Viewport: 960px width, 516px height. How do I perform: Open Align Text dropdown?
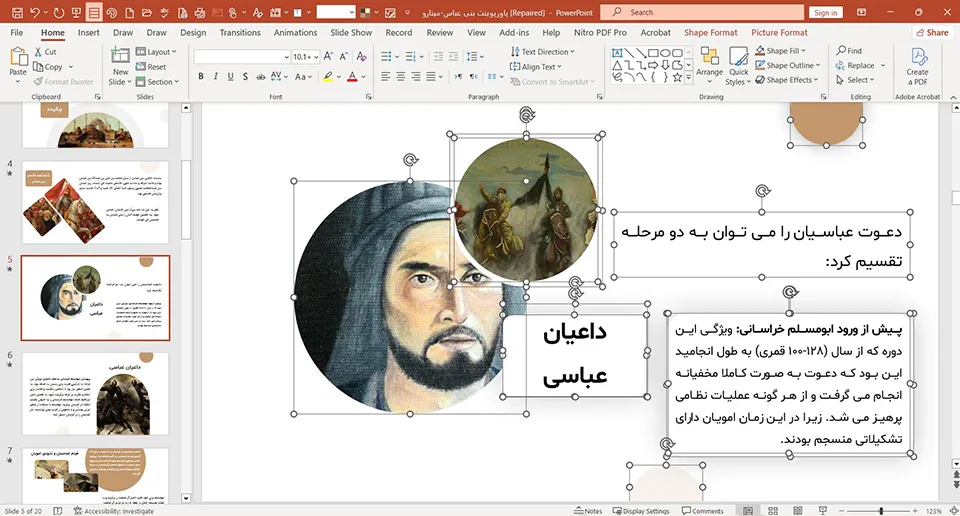coord(536,67)
